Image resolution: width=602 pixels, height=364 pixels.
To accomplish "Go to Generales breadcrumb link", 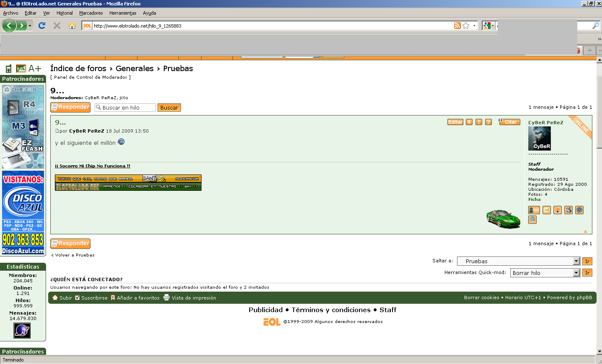I will pos(134,69).
